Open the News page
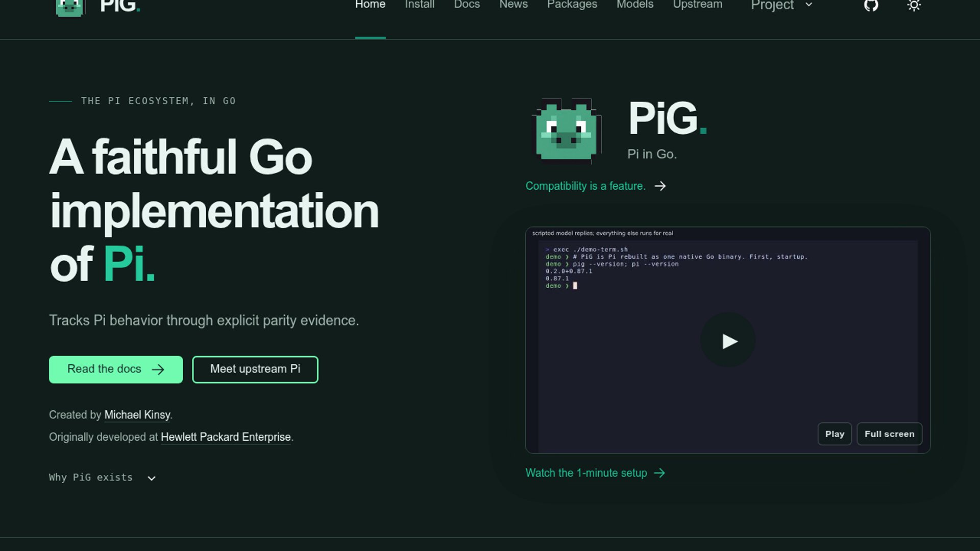 coord(513,5)
